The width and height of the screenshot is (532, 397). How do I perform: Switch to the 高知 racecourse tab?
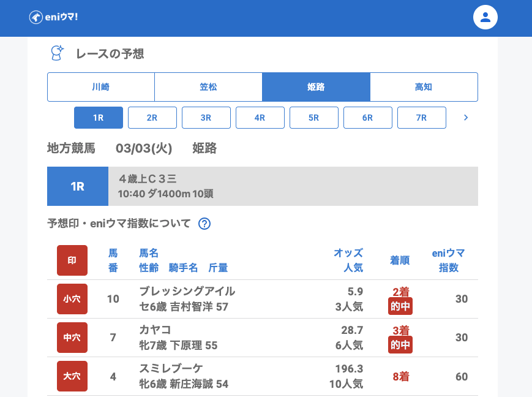coord(424,87)
